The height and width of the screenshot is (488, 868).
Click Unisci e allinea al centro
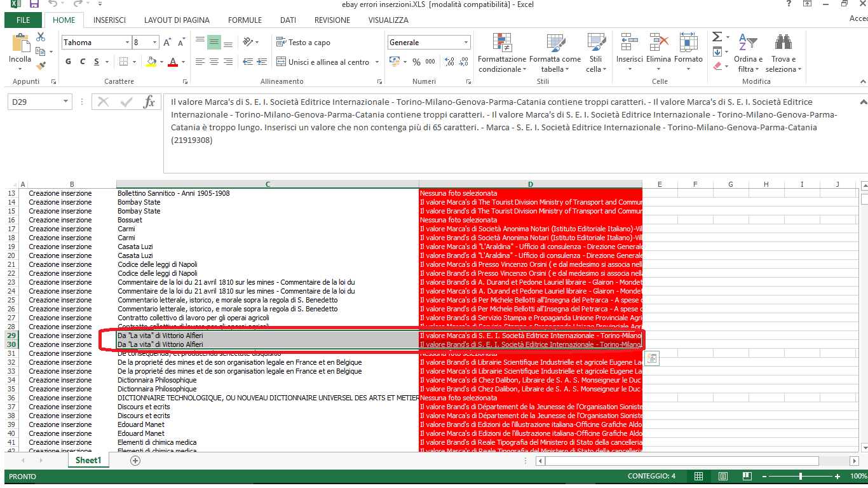tap(323, 62)
